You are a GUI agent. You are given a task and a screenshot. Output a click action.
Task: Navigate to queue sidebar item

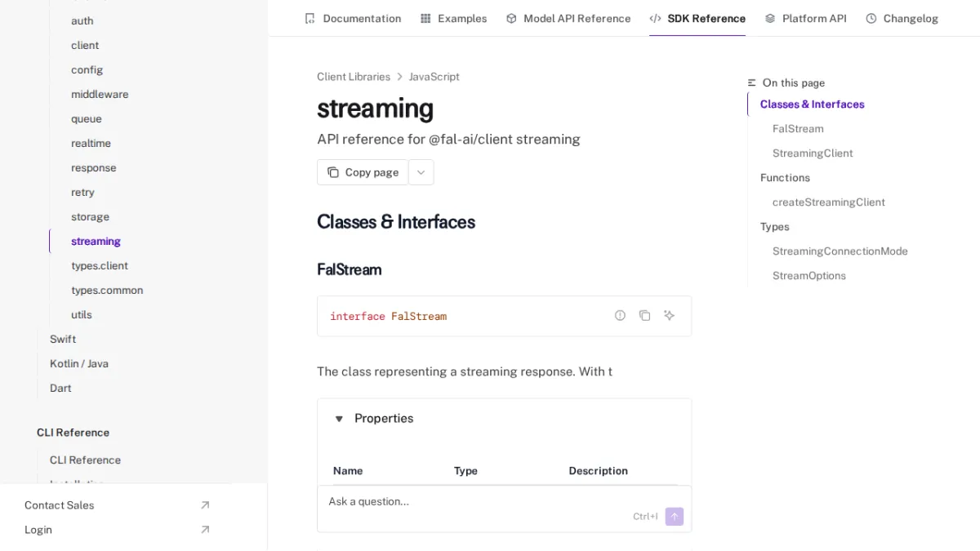click(87, 118)
